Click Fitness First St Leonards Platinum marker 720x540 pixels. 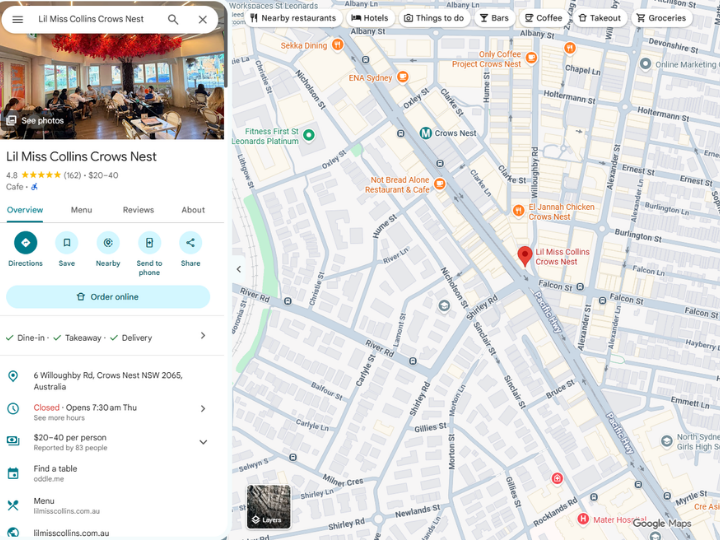309,135
